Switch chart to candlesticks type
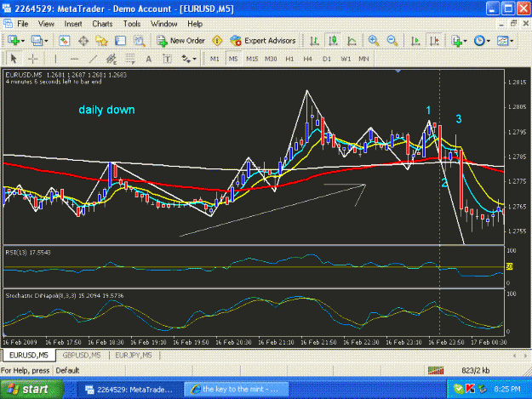This screenshot has width=532, height=399. 333,41
